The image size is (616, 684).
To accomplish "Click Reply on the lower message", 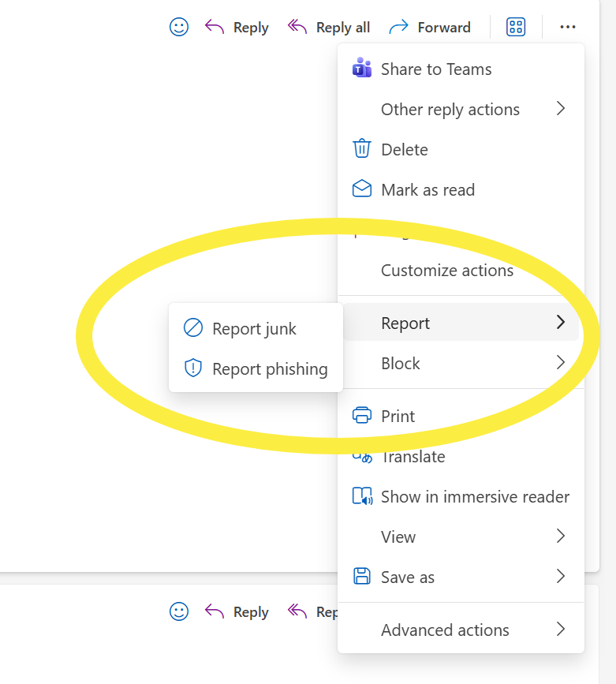I will point(237,611).
